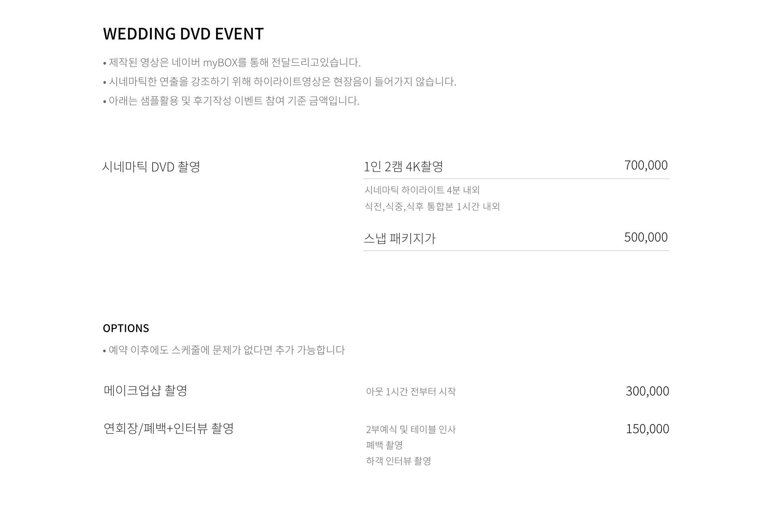
Task: Choose the 스냅 패키지가 item
Action: pyautogui.click(x=399, y=238)
